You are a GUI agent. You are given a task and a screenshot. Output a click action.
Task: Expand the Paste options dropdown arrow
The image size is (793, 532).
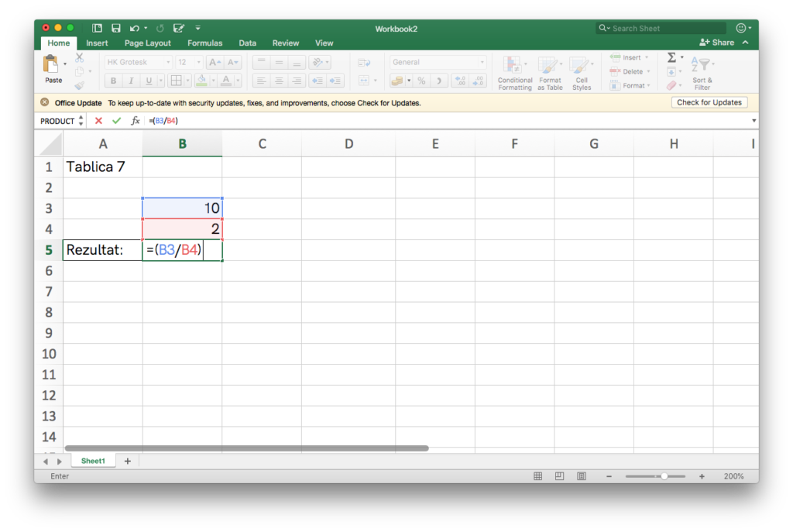[65, 63]
